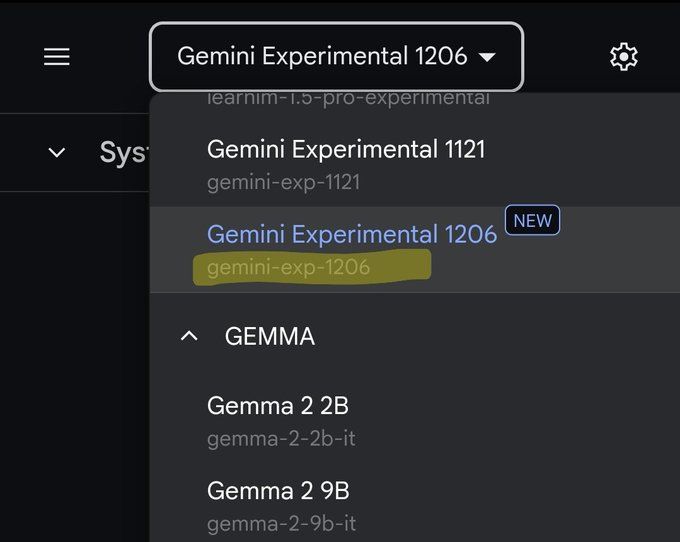Click the partially hidden System Instructions label
Screen dimensions: 680x542
124,153
